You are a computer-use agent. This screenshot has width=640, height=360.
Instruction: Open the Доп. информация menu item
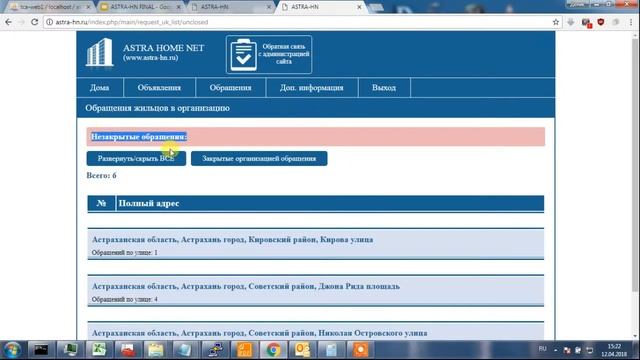click(x=312, y=88)
